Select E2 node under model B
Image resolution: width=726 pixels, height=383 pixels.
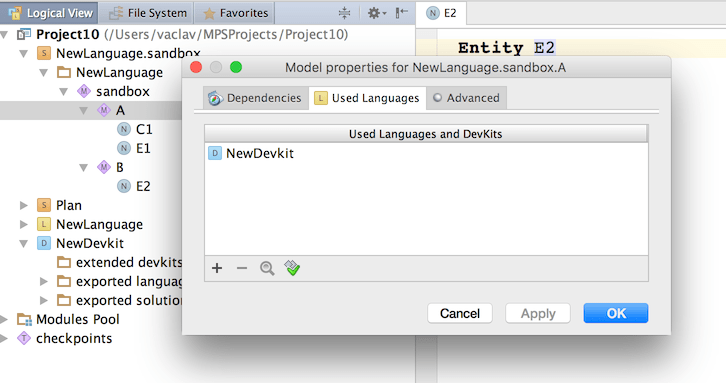click(143, 186)
